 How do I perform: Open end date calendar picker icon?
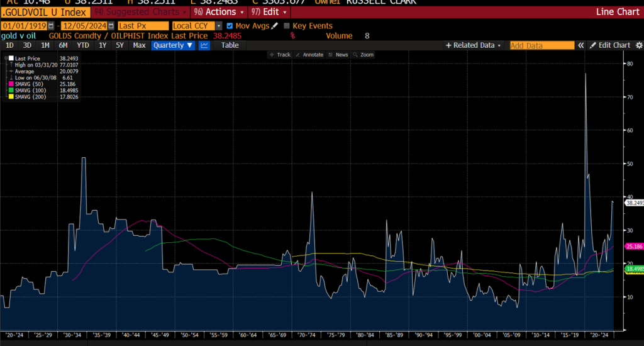click(111, 26)
